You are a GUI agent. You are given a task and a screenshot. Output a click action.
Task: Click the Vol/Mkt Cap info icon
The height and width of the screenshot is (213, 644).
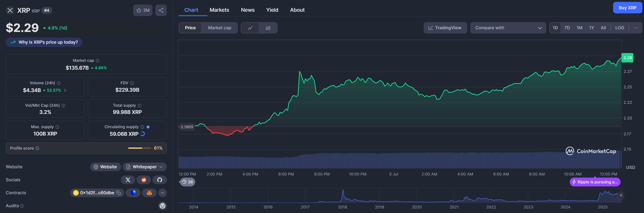(63, 106)
